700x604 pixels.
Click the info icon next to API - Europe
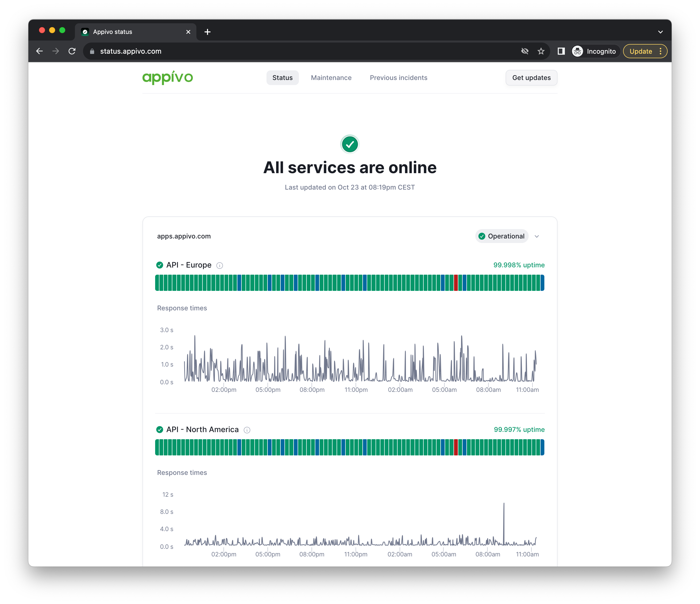click(220, 266)
